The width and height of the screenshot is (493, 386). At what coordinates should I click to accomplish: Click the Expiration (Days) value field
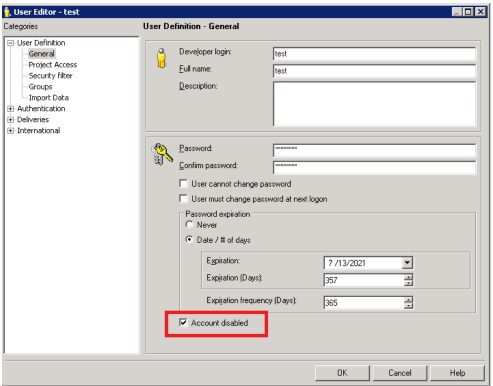click(x=364, y=280)
